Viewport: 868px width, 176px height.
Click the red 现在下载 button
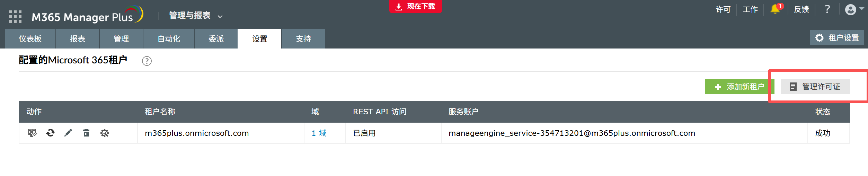tap(415, 7)
